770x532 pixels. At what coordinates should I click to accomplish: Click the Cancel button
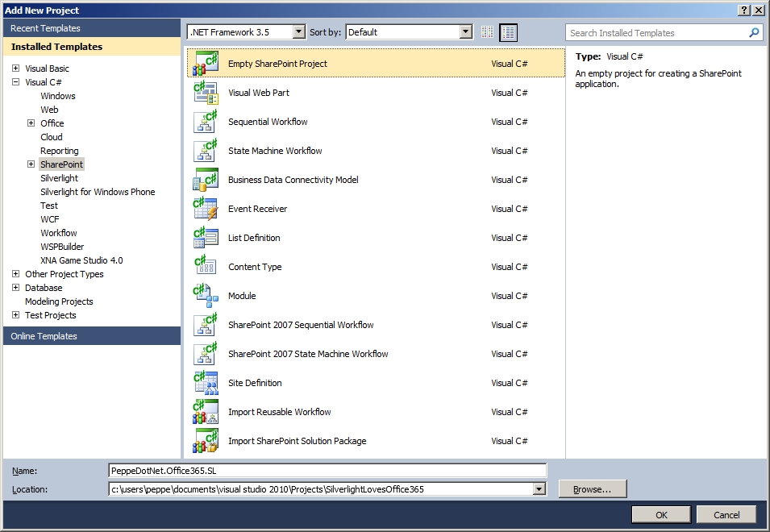[726, 515]
